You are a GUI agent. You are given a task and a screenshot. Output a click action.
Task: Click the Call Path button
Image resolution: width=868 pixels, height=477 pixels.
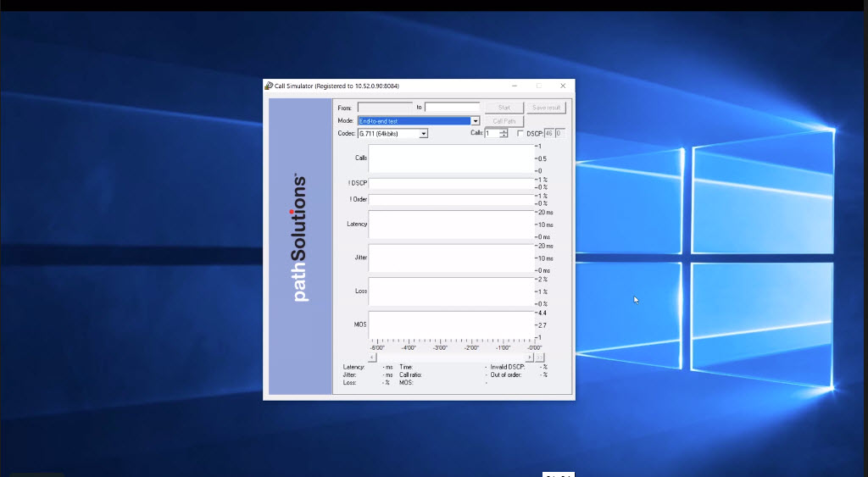pos(504,121)
